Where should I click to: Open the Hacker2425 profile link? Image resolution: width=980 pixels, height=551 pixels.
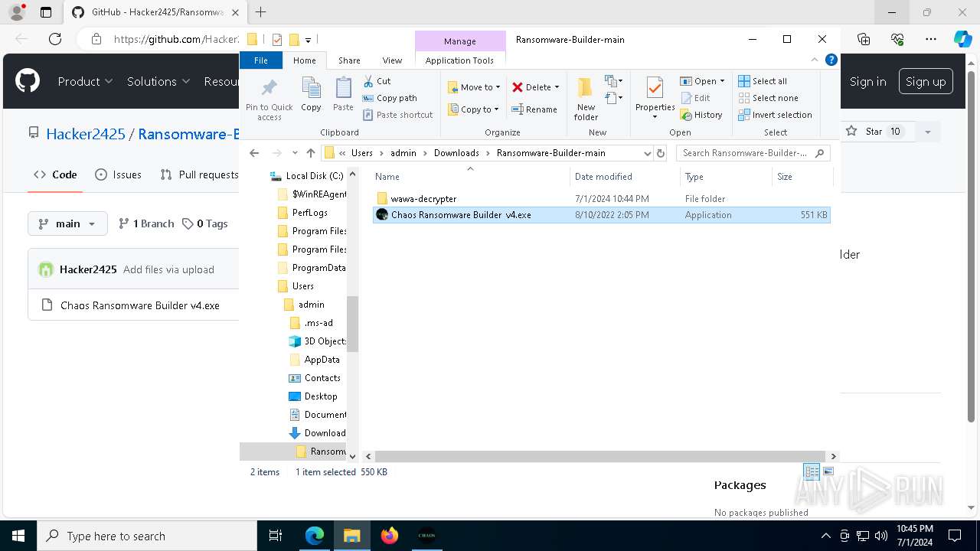pos(86,134)
